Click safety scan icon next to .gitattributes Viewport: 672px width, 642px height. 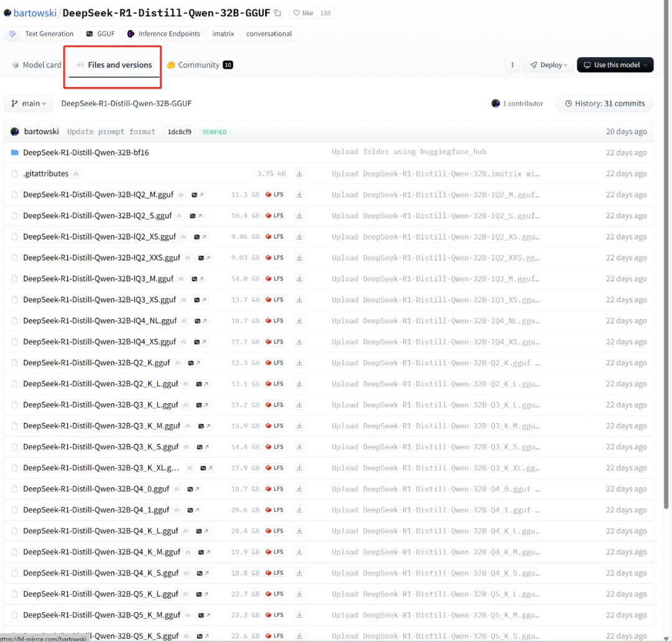click(x=76, y=174)
